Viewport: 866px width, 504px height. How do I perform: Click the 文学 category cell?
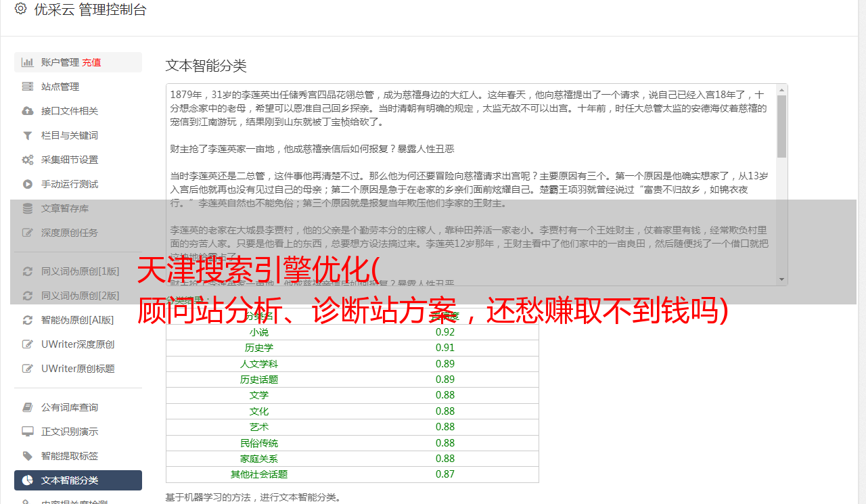click(258, 395)
